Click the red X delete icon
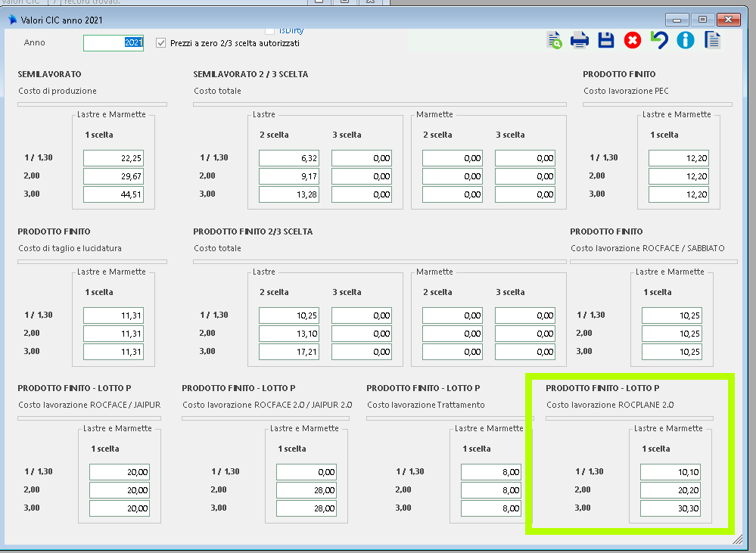This screenshot has height=553, width=756. point(633,40)
